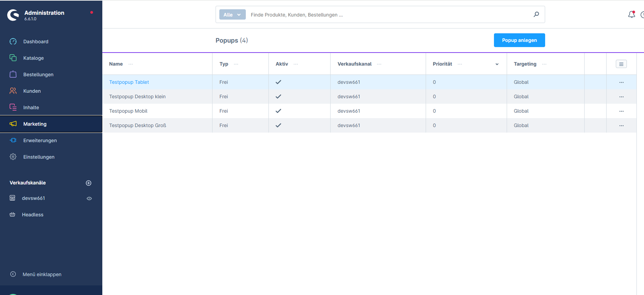Viewport: 644px width, 295px height.
Task: Click active checkmark for Testpopup Tablet
Action: tap(278, 82)
